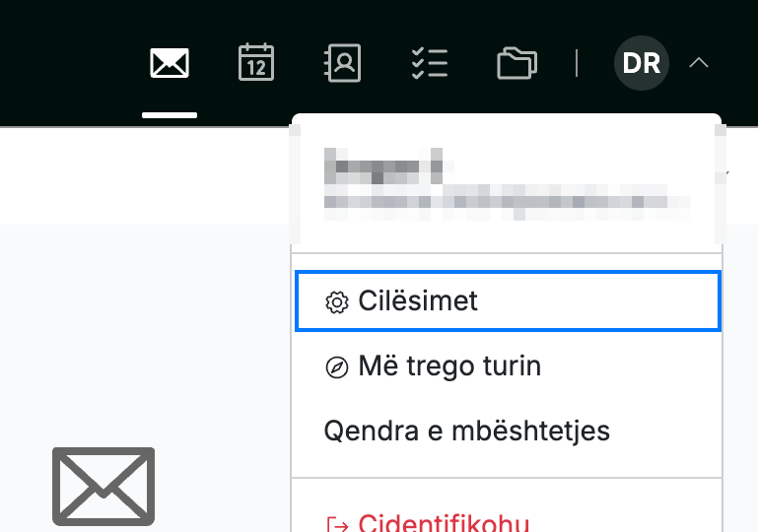Click the gear icon beside Cilësimet
The height and width of the screenshot is (532, 758).
pos(337,302)
